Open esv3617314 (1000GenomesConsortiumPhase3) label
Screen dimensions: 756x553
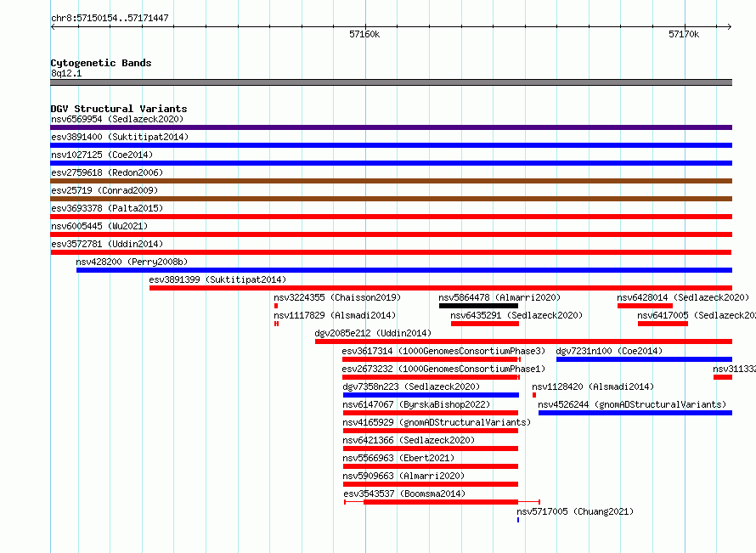443,351
